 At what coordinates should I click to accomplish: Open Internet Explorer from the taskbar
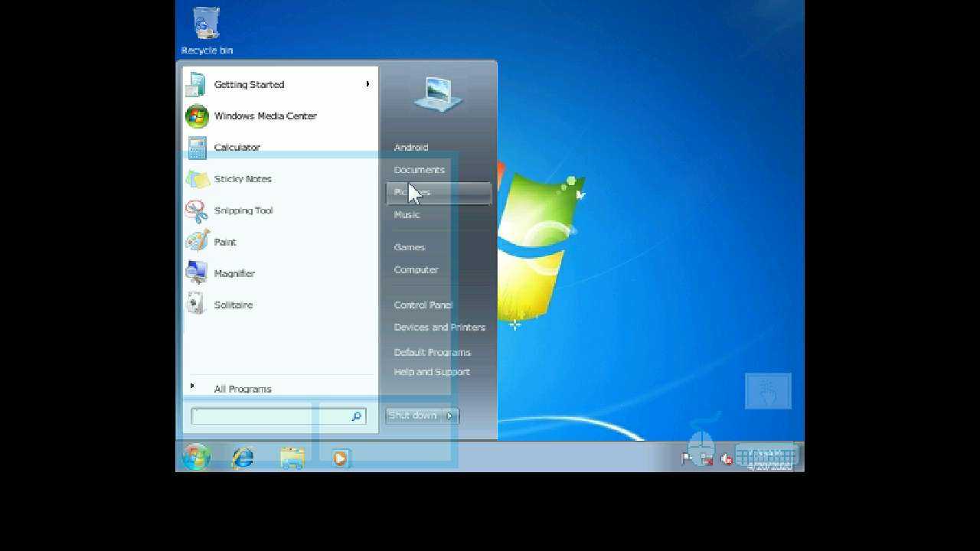[243, 458]
